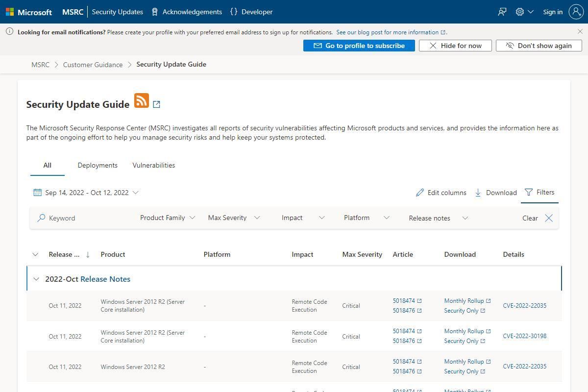Click Go to profile to subscribe

359,46
